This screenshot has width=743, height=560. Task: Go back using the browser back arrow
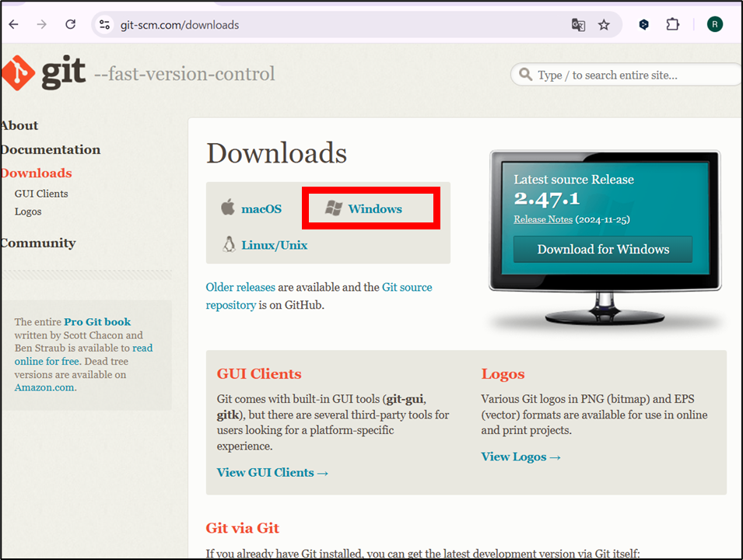point(14,24)
